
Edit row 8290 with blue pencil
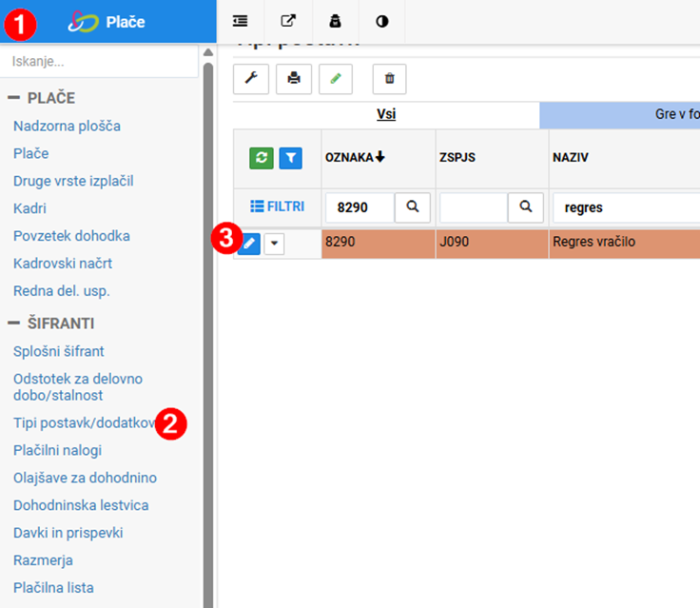249,244
